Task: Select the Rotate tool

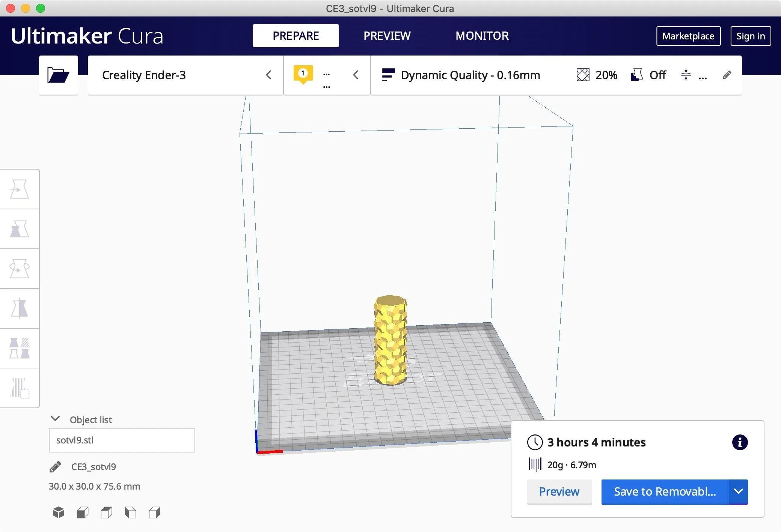Action: [x=20, y=269]
